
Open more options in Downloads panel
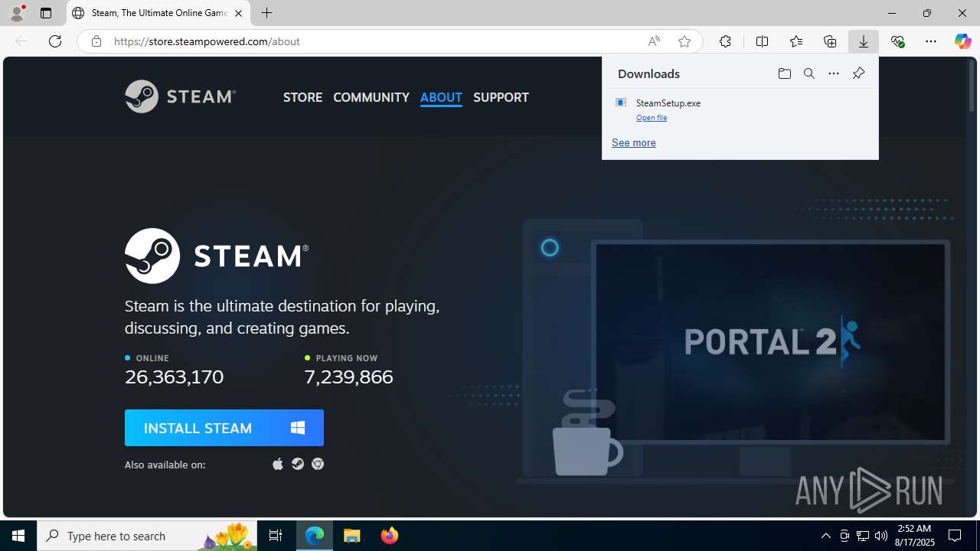tap(834, 73)
